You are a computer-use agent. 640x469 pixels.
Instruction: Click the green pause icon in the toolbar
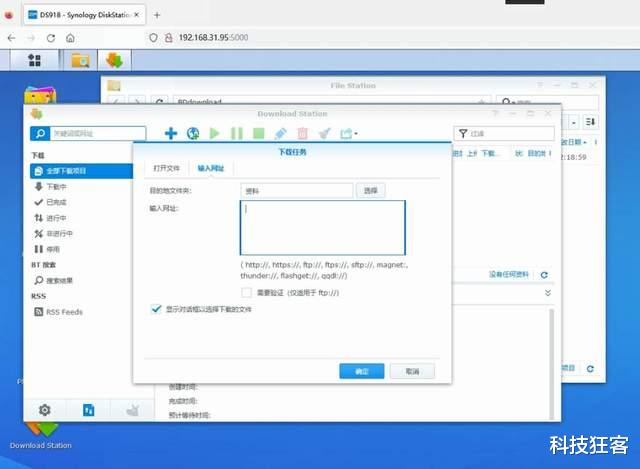(237, 133)
